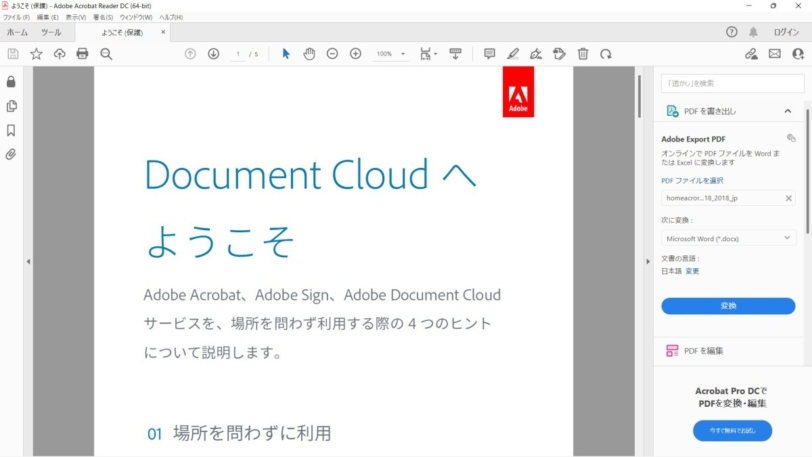
Task: Switch to the ホーム tab
Action: click(x=17, y=32)
